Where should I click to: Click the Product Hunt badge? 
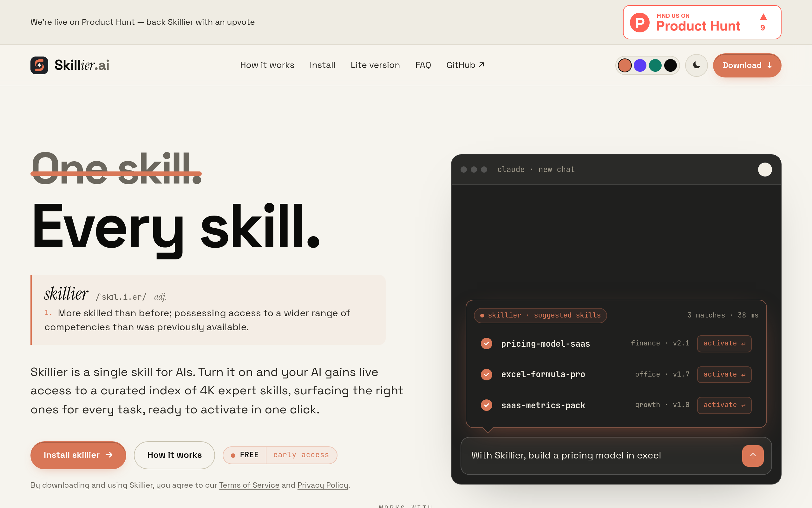702,22
